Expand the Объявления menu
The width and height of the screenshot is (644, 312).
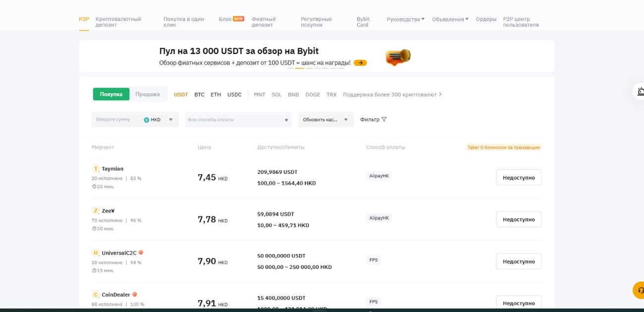(450, 19)
